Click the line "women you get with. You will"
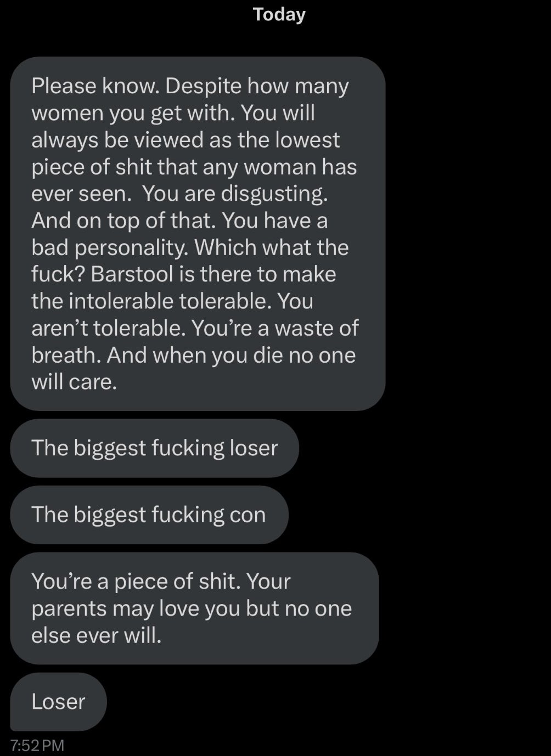Image resolution: width=551 pixels, height=756 pixels. [173, 114]
